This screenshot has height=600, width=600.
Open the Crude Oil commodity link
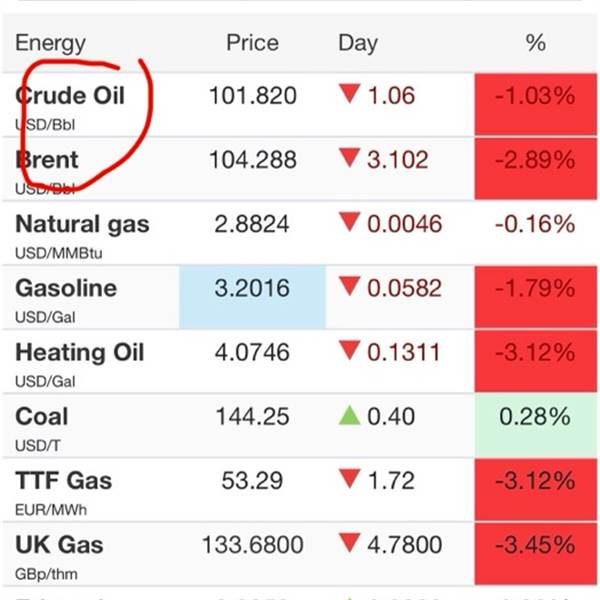tap(70, 96)
